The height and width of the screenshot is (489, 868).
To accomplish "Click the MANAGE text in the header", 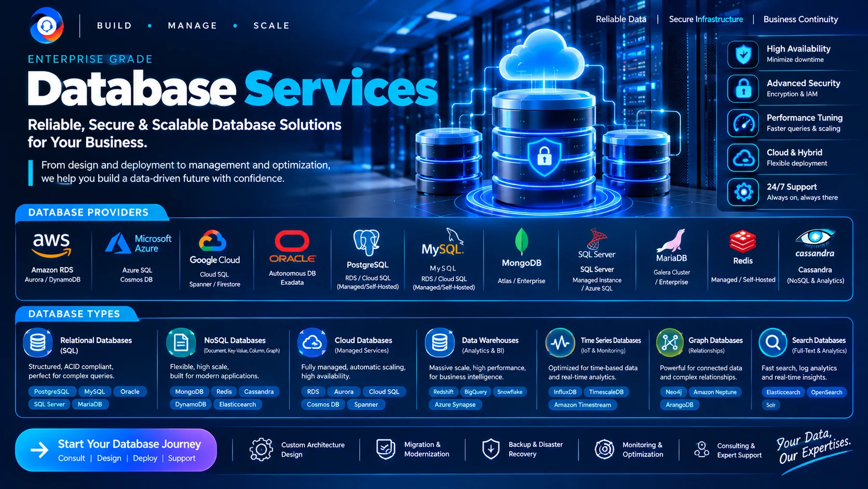I will click(x=193, y=25).
